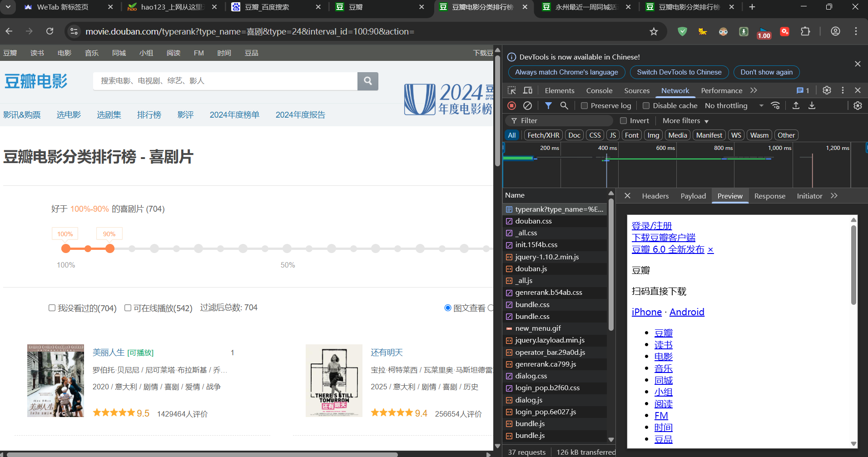Open Network settings gear icon
Screen dimensions: 868x457
coord(858,105)
